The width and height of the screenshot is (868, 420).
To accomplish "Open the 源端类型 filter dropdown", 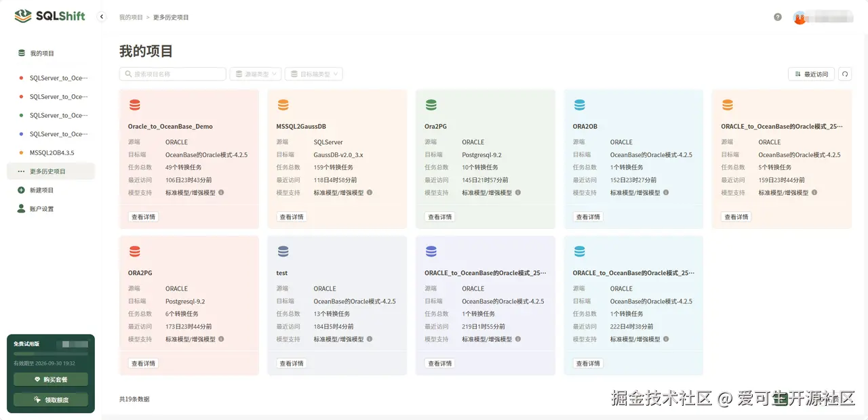I will tap(255, 74).
